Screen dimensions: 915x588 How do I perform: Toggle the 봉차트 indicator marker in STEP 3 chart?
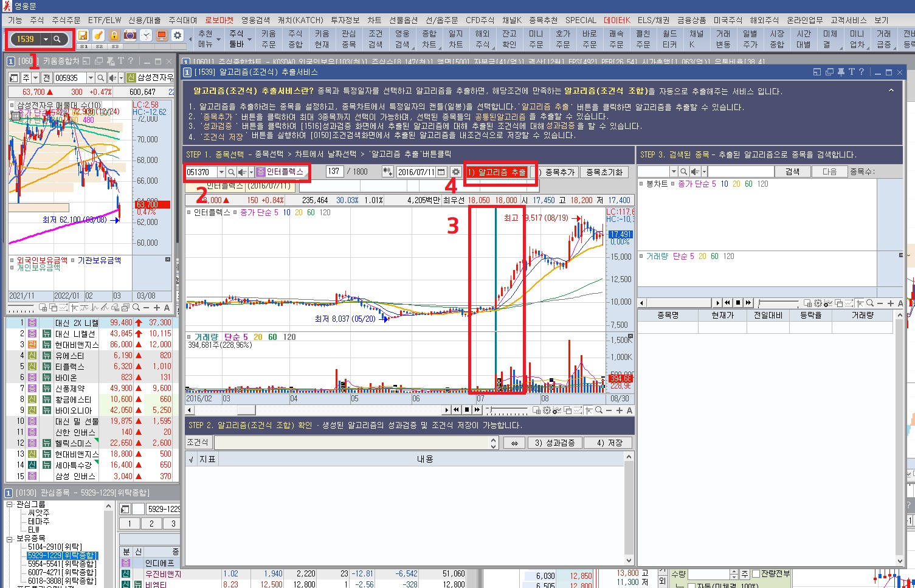pos(641,184)
